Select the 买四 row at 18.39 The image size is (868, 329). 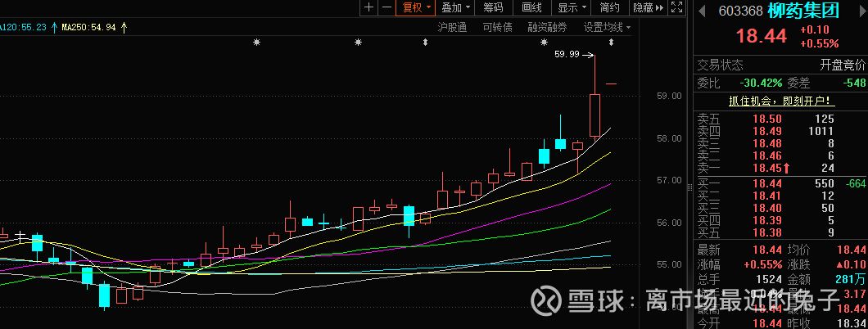point(780,221)
